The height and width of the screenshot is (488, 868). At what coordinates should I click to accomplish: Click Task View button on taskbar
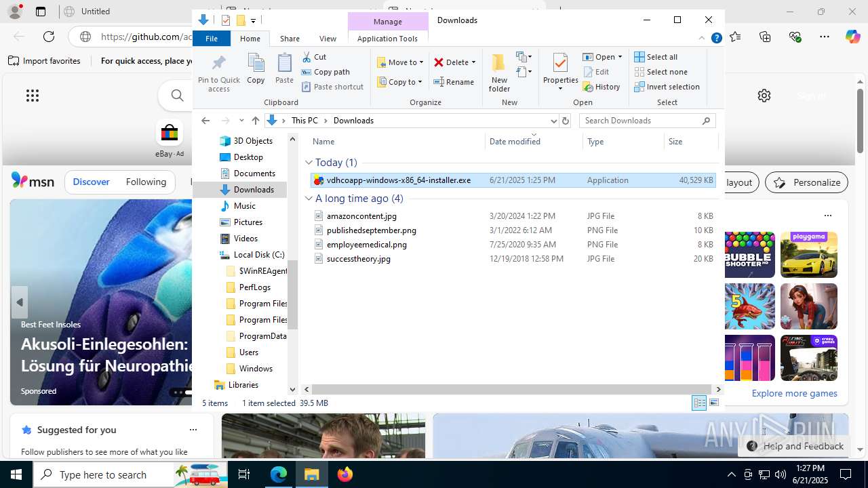tap(245, 474)
